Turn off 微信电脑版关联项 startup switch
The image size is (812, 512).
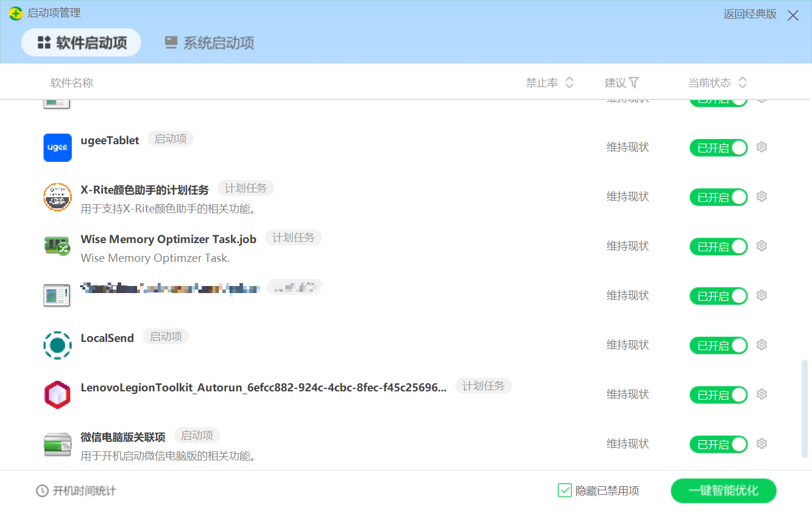click(x=718, y=444)
